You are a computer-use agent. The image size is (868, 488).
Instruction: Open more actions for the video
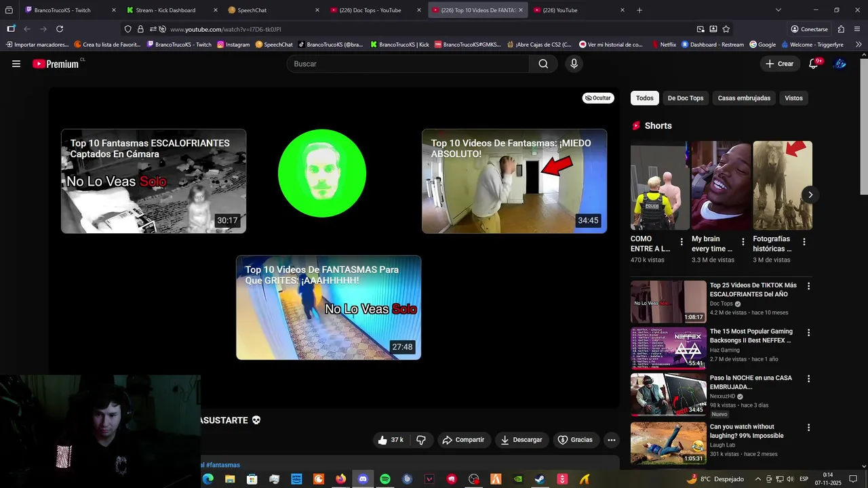(x=611, y=440)
